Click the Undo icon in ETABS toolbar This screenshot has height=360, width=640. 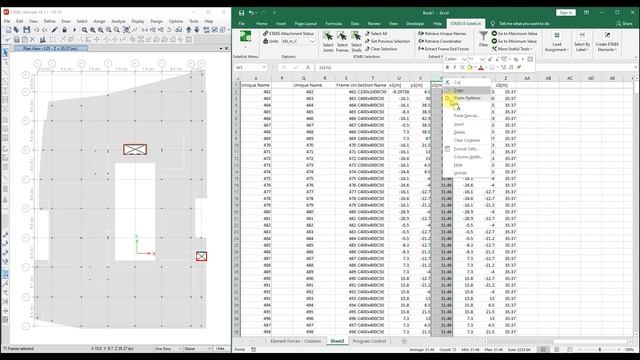pos(36,30)
